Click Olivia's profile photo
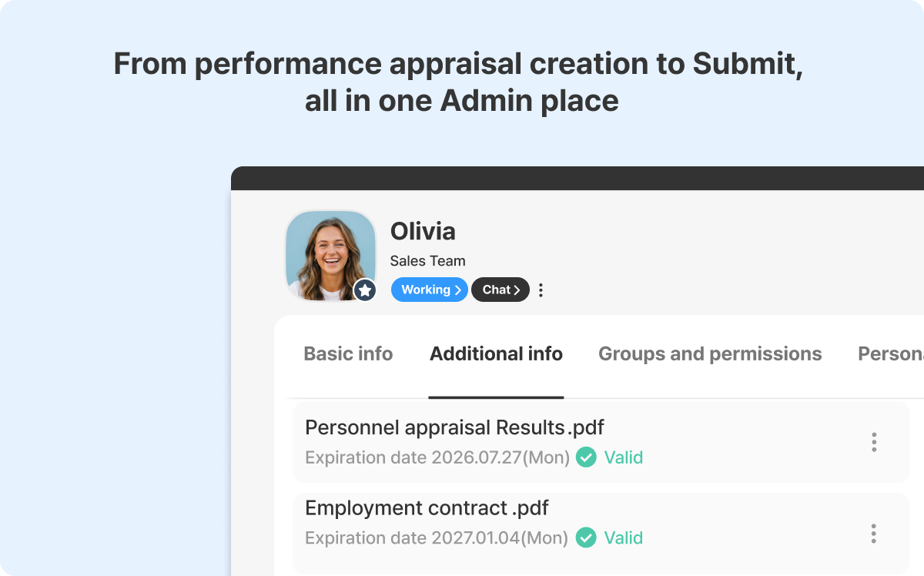 coord(331,256)
